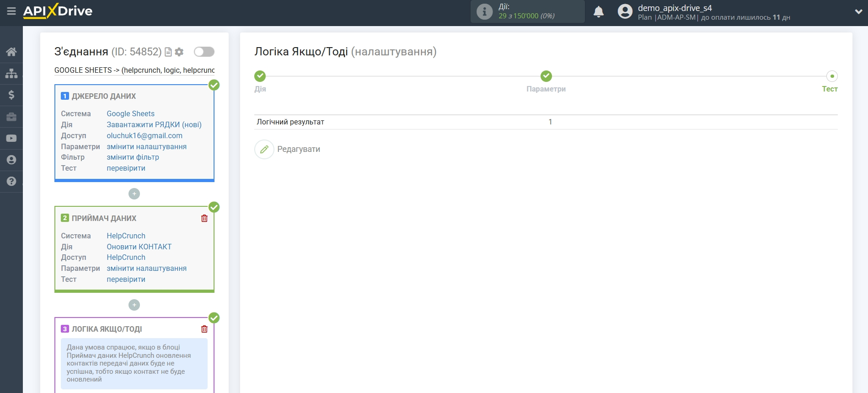The image size is (868, 393).
Task: Open the hamburger menu
Action: 11,11
